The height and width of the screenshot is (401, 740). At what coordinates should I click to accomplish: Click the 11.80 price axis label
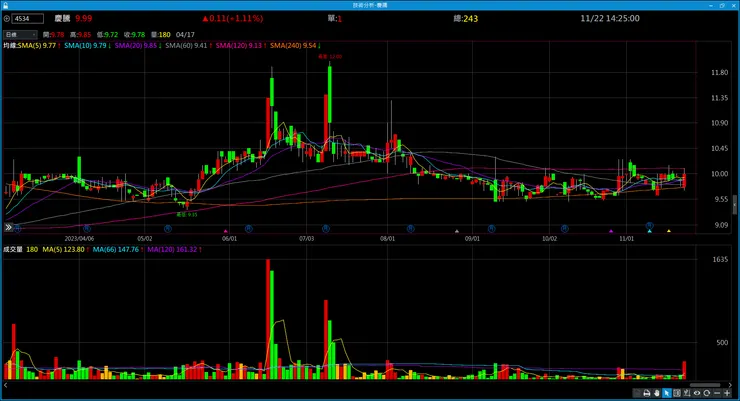[719, 73]
